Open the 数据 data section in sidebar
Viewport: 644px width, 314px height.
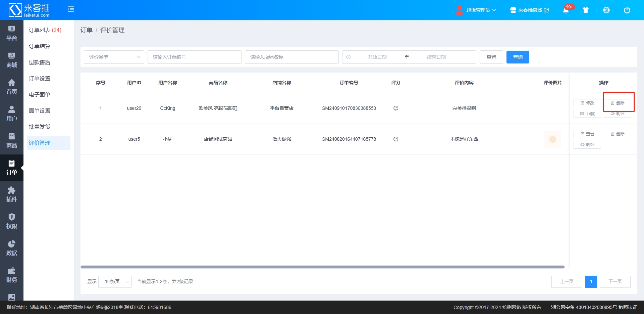click(12, 248)
